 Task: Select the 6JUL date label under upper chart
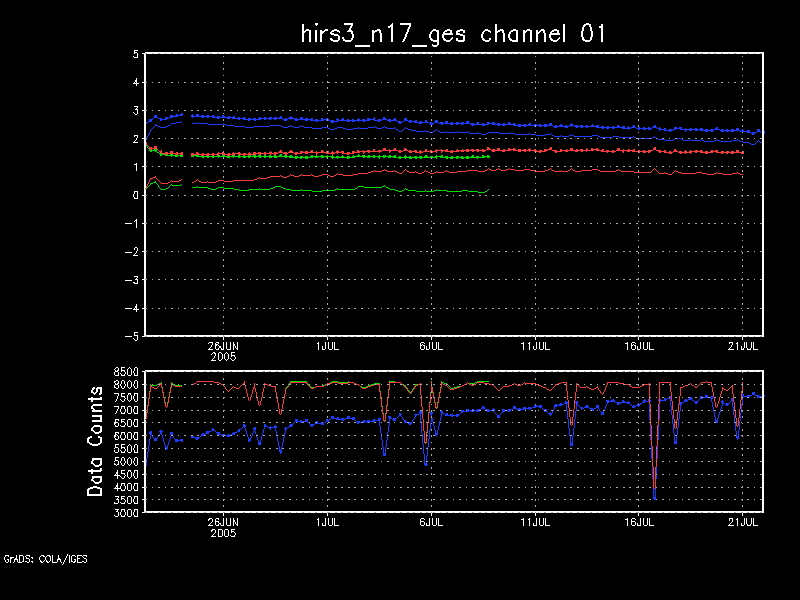pos(430,345)
